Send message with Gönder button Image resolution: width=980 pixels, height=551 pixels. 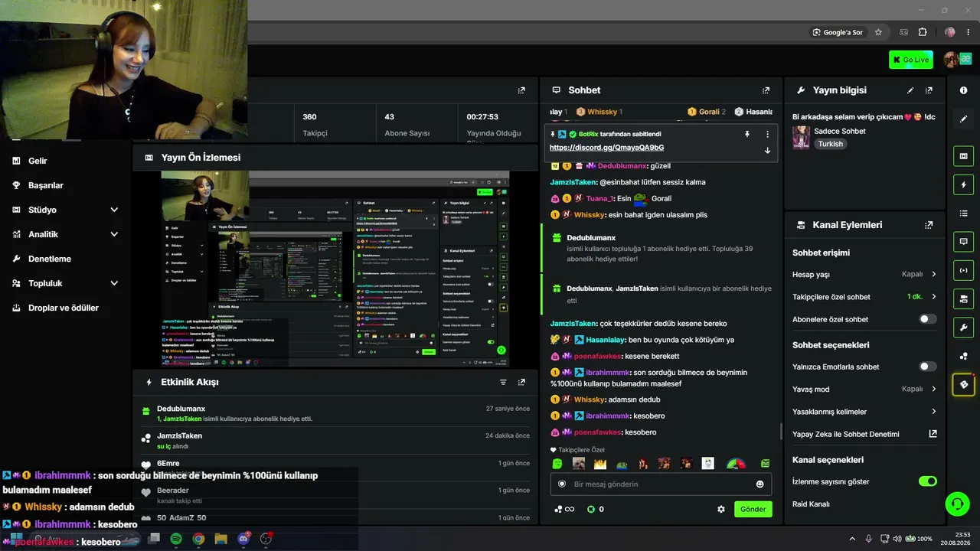[753, 509]
